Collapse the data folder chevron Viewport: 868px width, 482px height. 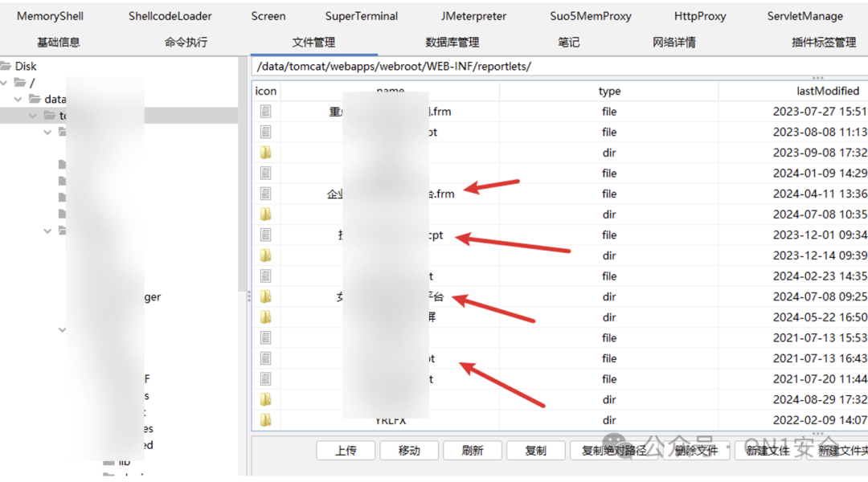point(18,100)
